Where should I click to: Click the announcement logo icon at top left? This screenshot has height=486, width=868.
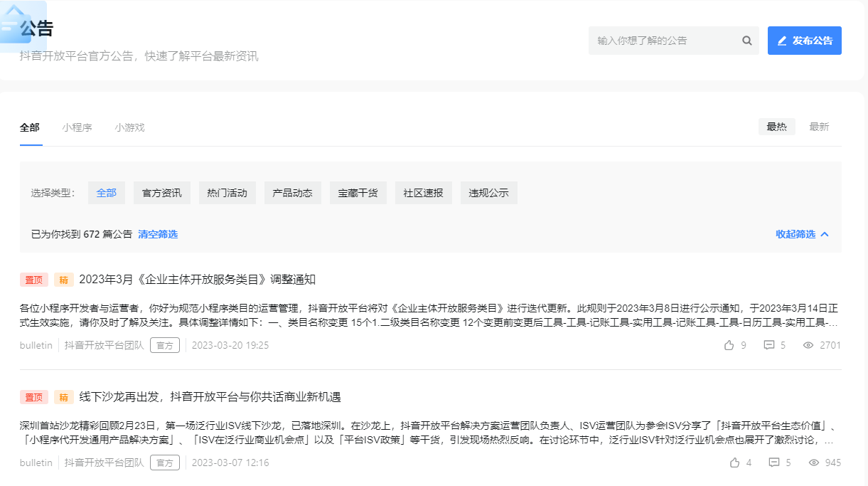coord(21,27)
